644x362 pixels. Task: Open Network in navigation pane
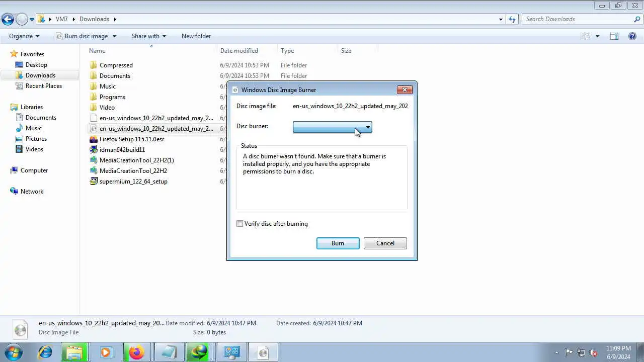click(x=32, y=192)
